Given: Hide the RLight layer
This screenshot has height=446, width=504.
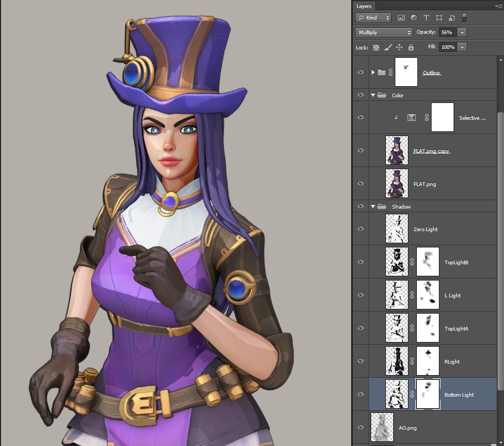Looking at the screenshot, I should (361, 361).
